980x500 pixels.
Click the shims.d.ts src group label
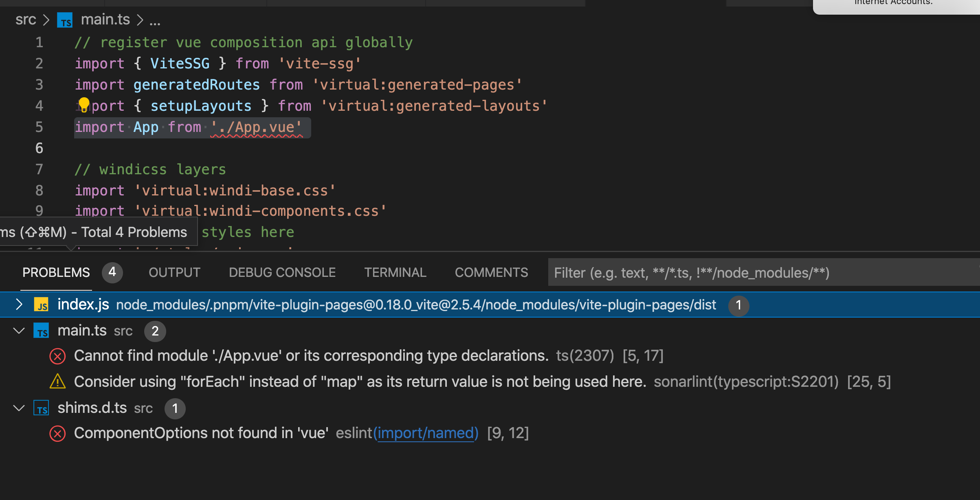tap(105, 408)
